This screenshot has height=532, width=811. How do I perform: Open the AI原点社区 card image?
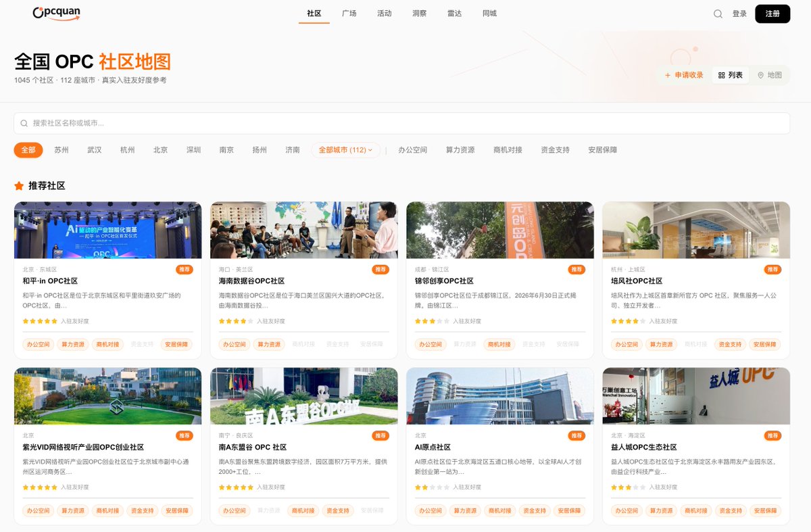point(500,396)
